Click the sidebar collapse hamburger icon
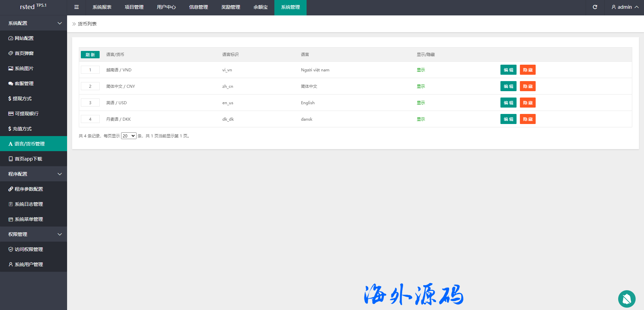 click(76, 7)
